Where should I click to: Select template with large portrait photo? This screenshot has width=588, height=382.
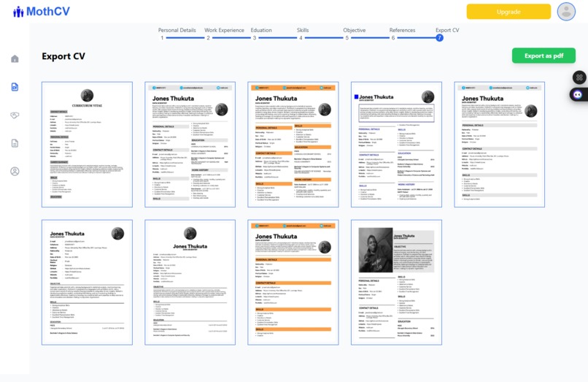tap(396, 282)
